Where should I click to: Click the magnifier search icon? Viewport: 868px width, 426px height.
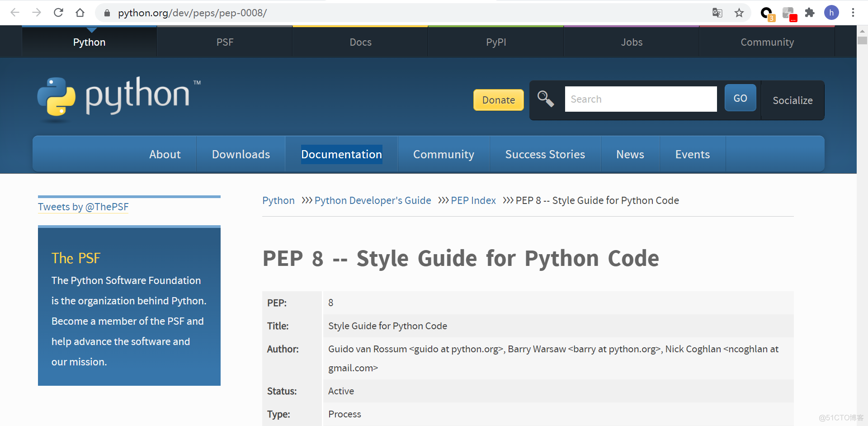click(546, 99)
